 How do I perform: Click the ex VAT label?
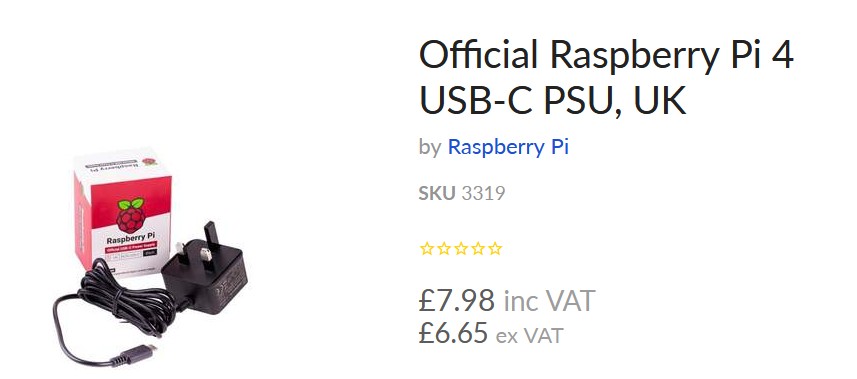pyautogui.click(x=530, y=335)
